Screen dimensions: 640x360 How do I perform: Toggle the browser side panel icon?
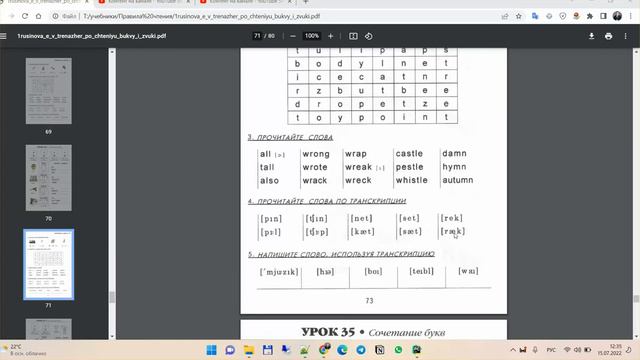point(603,16)
